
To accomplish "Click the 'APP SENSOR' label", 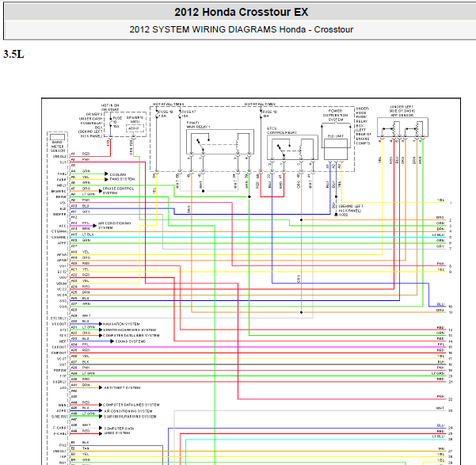I will point(402,116).
